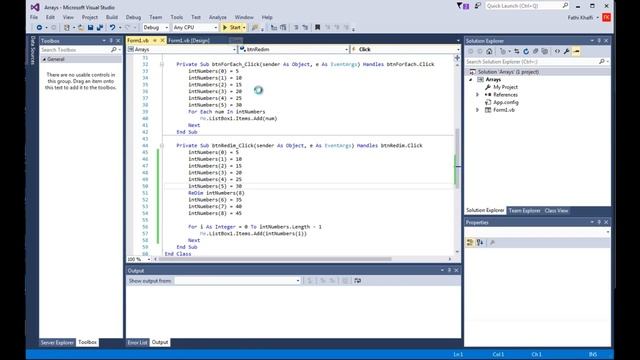640x360 pixels.
Task: Collapse btnForEach_Click code outline
Action: coord(162,64)
